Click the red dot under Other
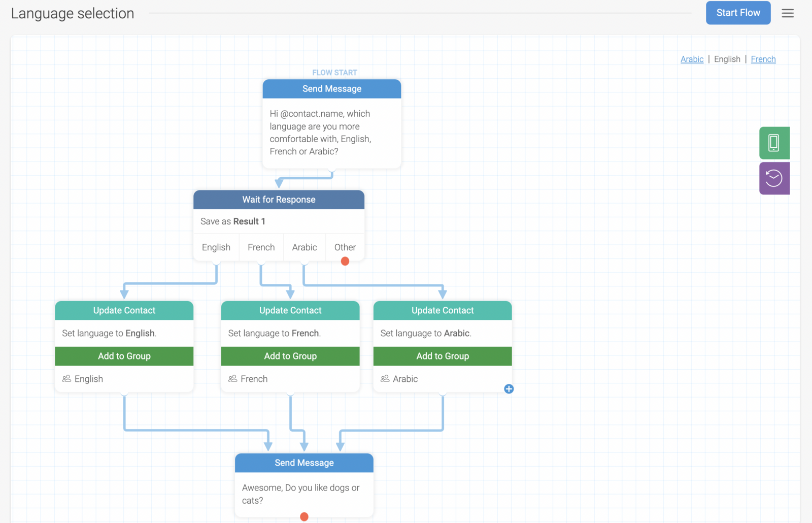This screenshot has width=812, height=523. (x=345, y=261)
